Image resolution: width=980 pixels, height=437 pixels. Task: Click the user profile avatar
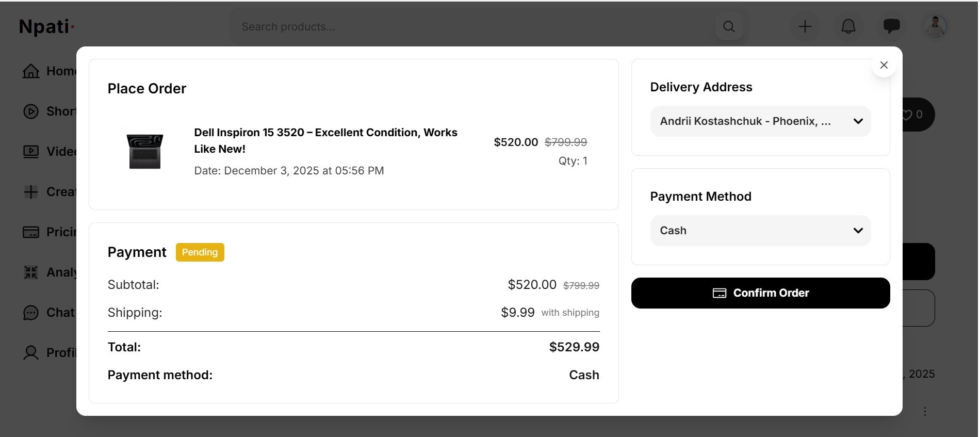tap(935, 27)
